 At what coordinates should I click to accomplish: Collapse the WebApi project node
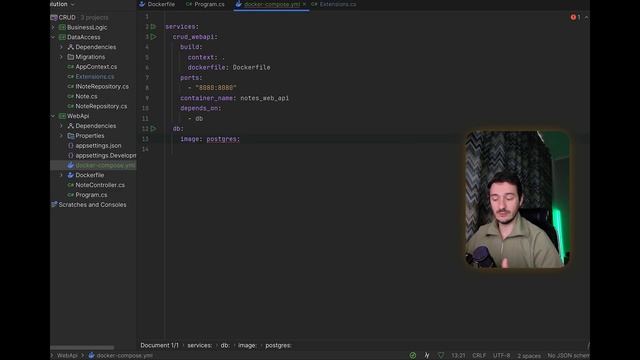click(x=53, y=116)
